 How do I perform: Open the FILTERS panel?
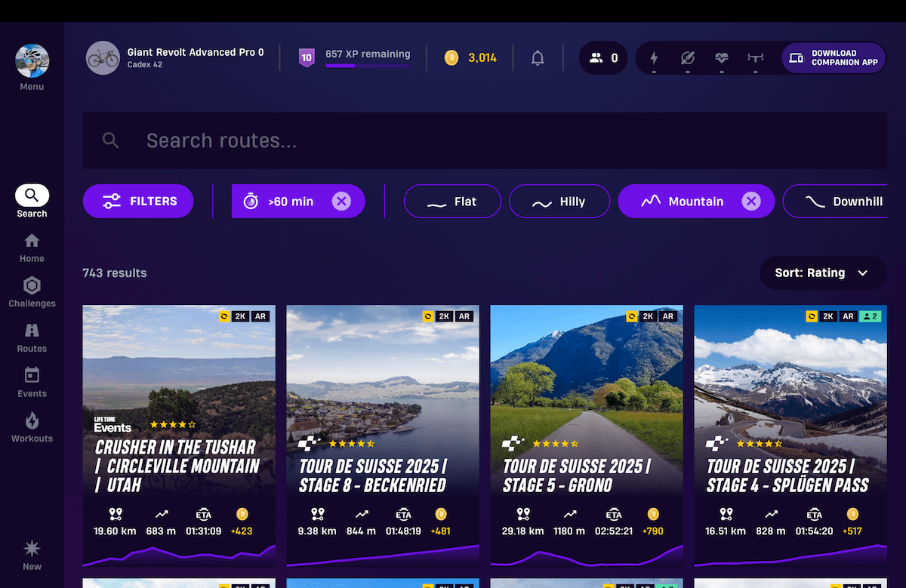point(137,201)
